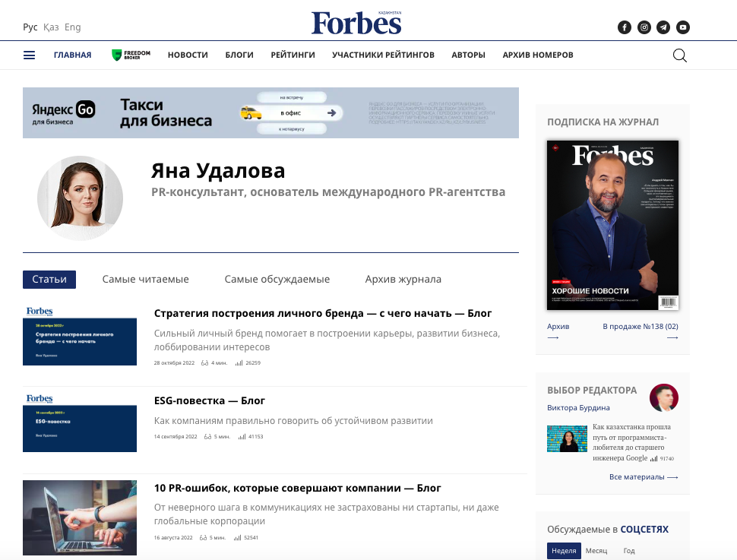Click the search magnifier icon
737x560 pixels.
pyautogui.click(x=680, y=55)
